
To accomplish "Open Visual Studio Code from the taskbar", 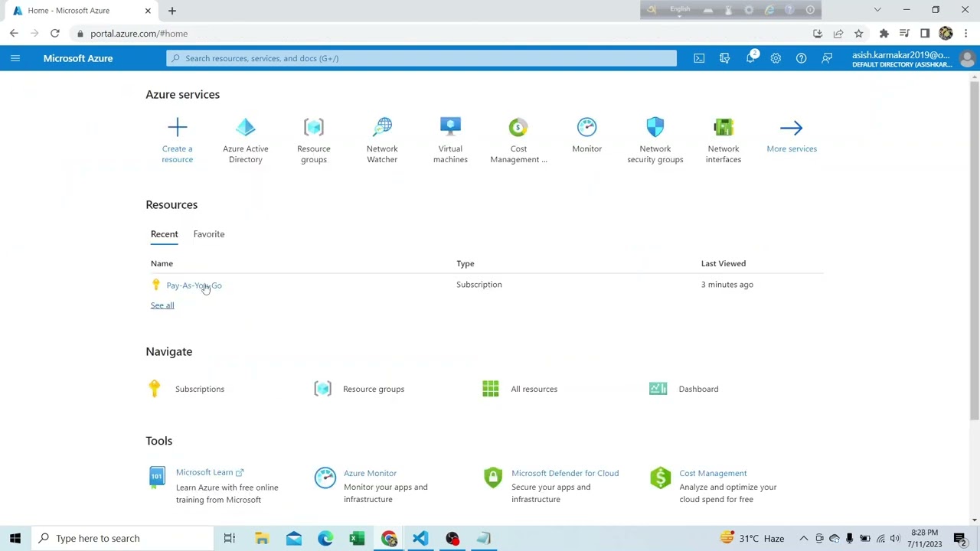I will pos(420,538).
